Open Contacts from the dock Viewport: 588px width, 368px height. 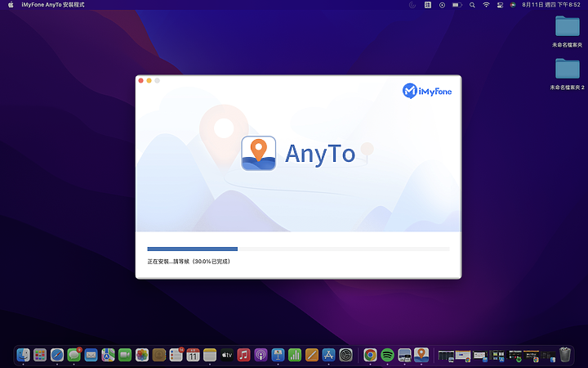tap(159, 354)
